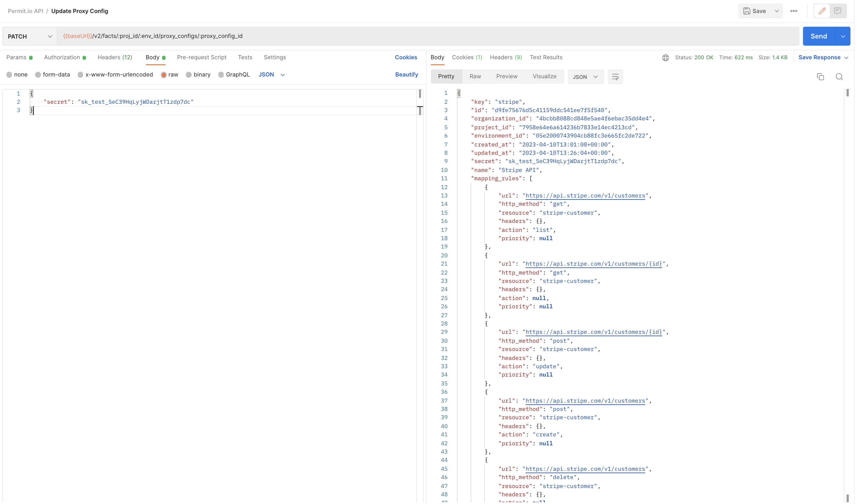Select the x-www-form-urlencoded body type
The image size is (857, 504).
point(115,74)
